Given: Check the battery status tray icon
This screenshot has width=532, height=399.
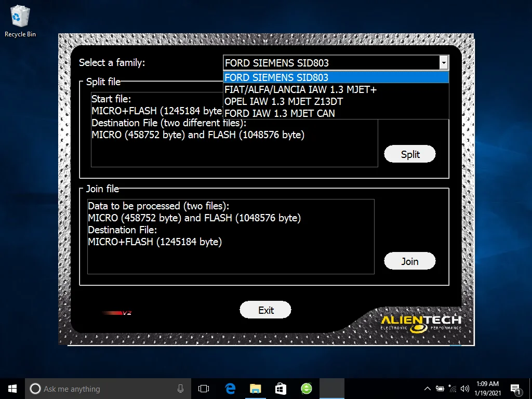Looking at the screenshot, I should (440, 389).
